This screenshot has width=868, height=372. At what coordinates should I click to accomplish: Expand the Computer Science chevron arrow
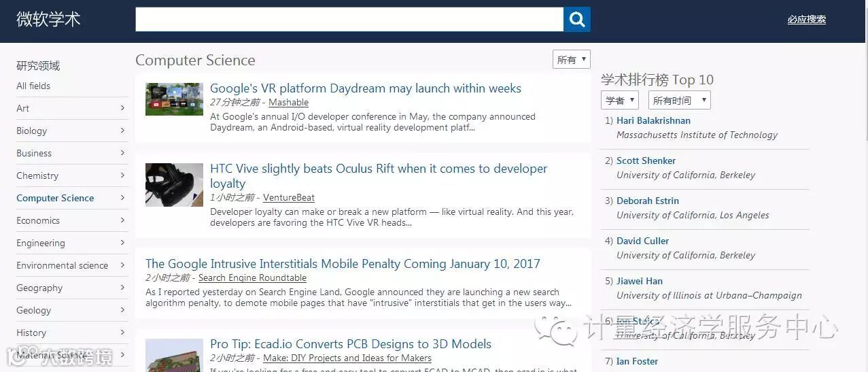tap(122, 197)
